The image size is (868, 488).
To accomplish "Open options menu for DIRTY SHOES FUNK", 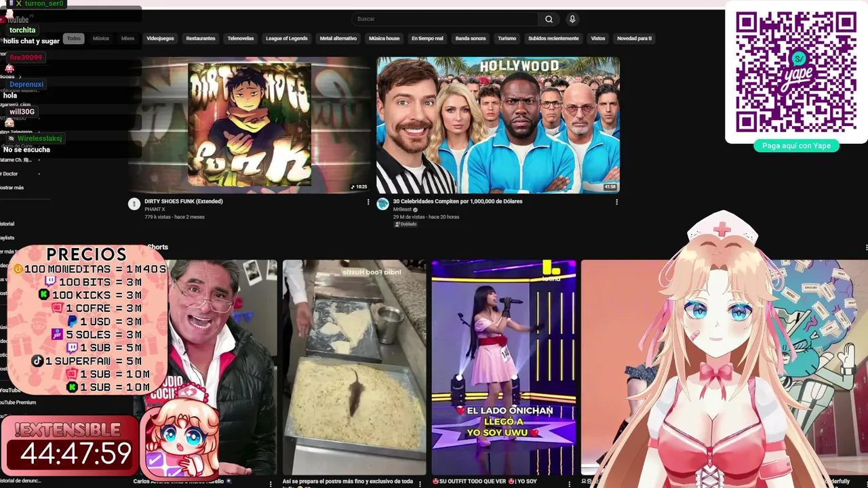I will [x=368, y=202].
